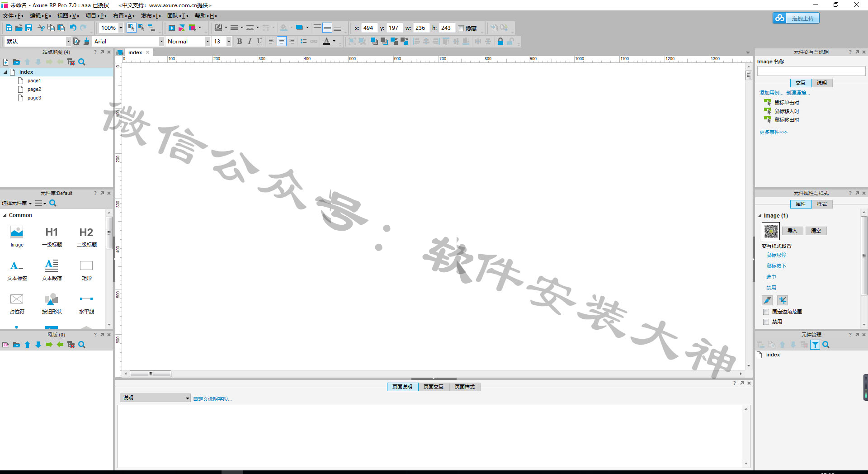Toggle Bold formatting
This screenshot has width=868, height=474.
pos(240,41)
